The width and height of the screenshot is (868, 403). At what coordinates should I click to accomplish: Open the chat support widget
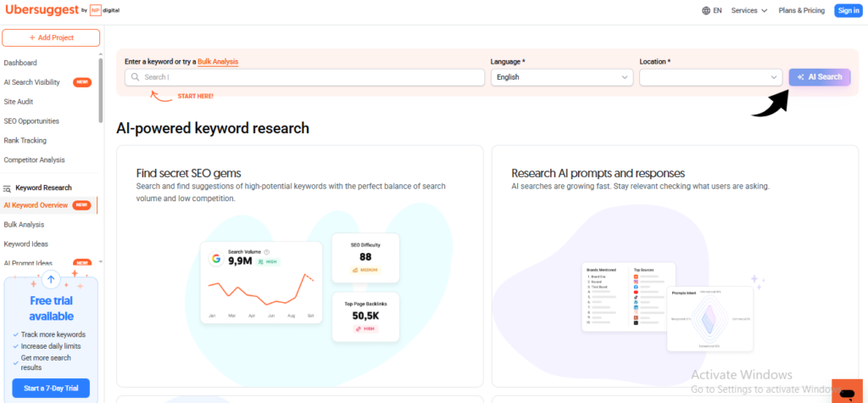847,391
